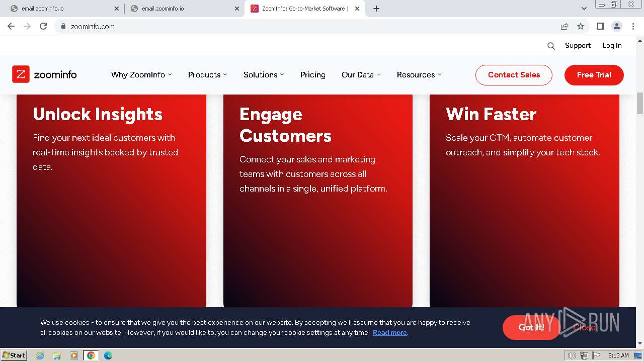Open File Explorer from the taskbar
Viewport: 644px width, 362px height.
[57, 355]
